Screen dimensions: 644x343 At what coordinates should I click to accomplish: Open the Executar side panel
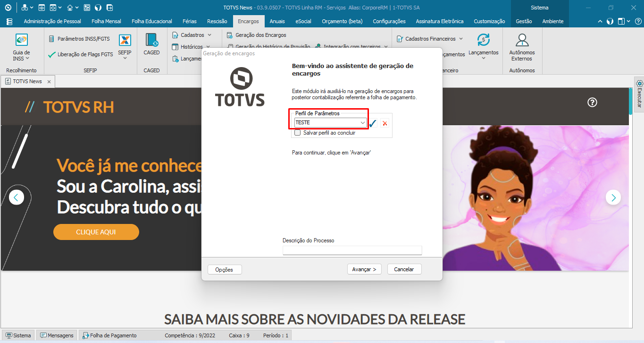[x=639, y=94]
